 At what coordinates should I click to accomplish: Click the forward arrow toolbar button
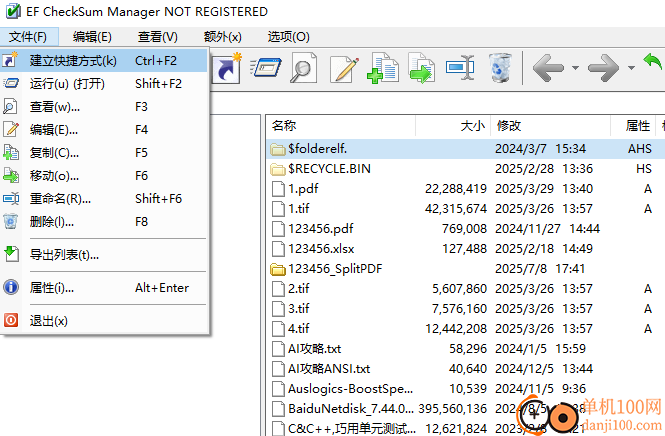tap(604, 68)
